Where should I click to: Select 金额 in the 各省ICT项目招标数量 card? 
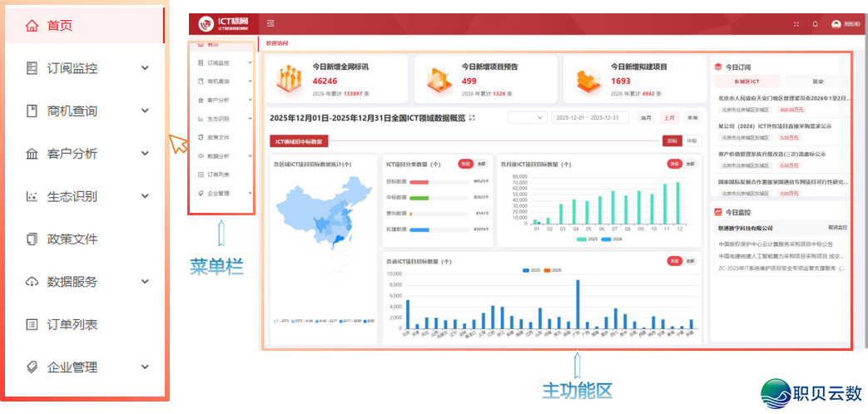coord(690,261)
